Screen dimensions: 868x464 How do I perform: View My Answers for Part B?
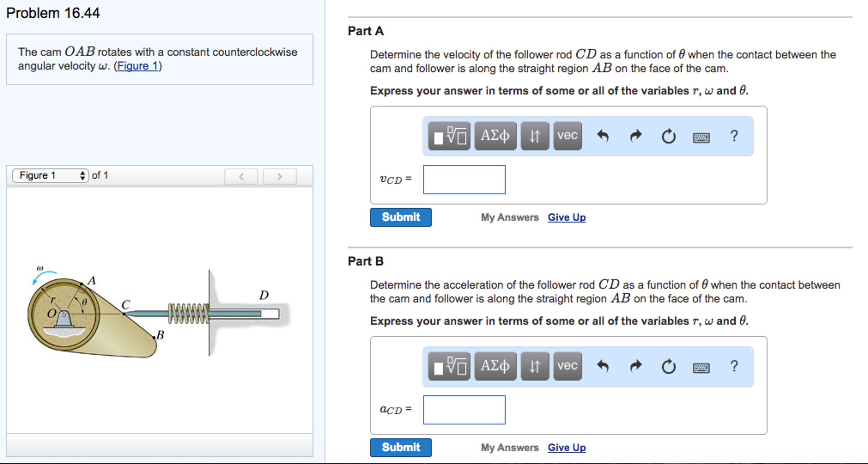(509, 447)
